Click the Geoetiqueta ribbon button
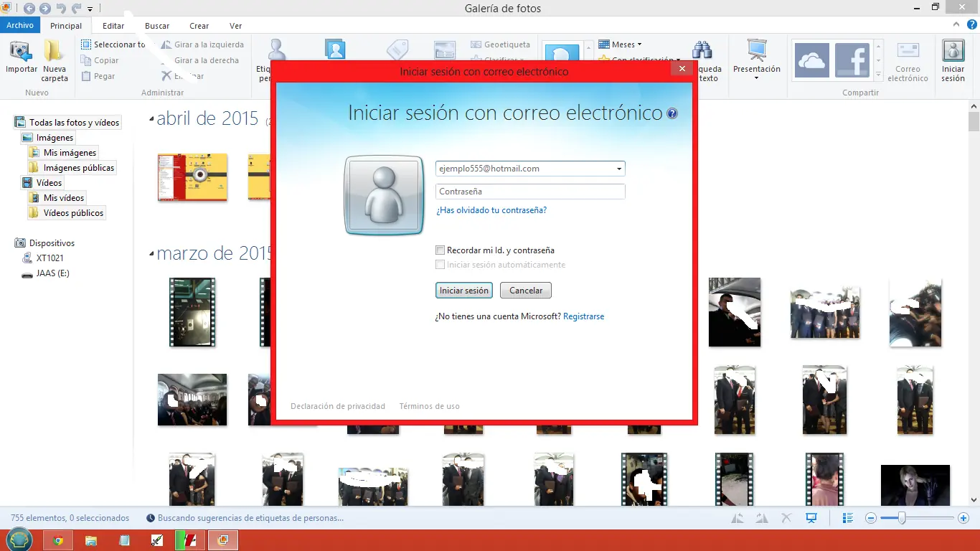The width and height of the screenshot is (980, 551). click(x=501, y=44)
